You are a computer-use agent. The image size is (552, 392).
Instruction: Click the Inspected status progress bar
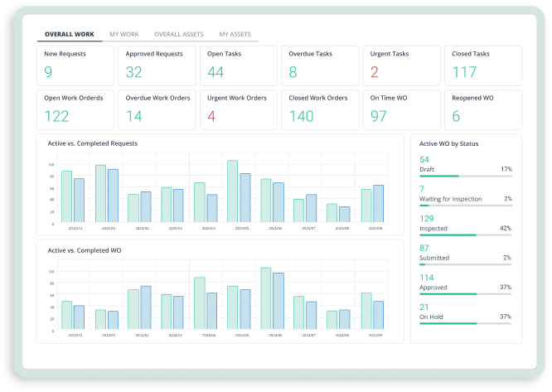pyautogui.click(x=465, y=235)
